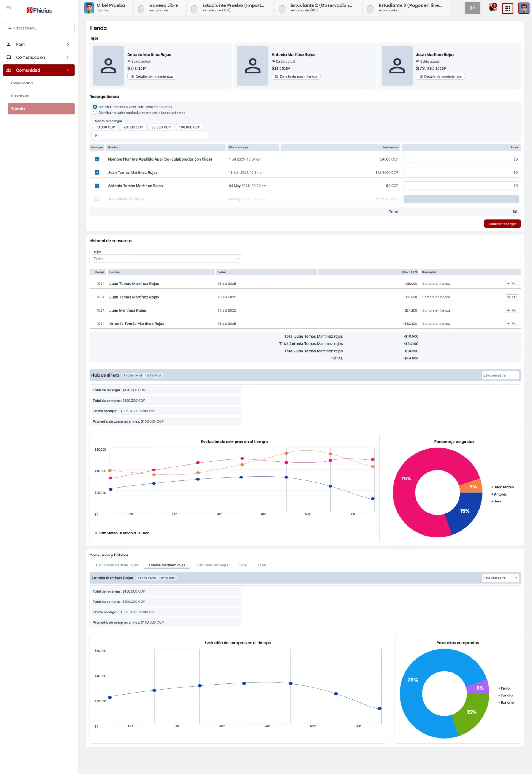Viewport: 532px width, 774px height.
Task: Click Perro legend in Productos comprados
Action: (x=504, y=688)
